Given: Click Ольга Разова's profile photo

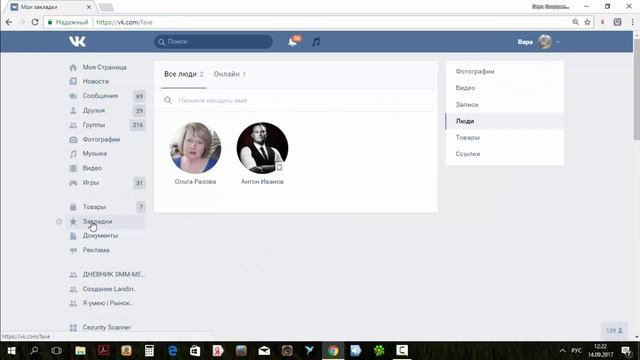Looking at the screenshot, I should 195,148.
